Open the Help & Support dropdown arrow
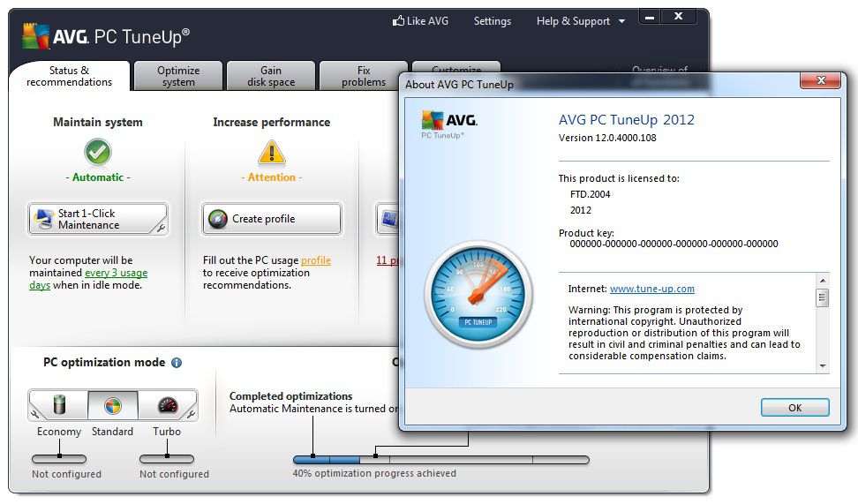This screenshot has width=858, height=504. [621, 21]
